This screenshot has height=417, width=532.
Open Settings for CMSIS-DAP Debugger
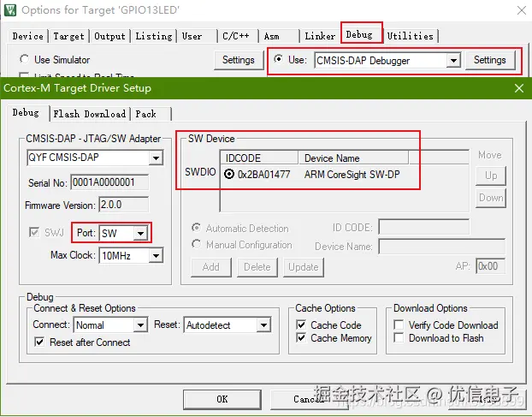pos(490,60)
